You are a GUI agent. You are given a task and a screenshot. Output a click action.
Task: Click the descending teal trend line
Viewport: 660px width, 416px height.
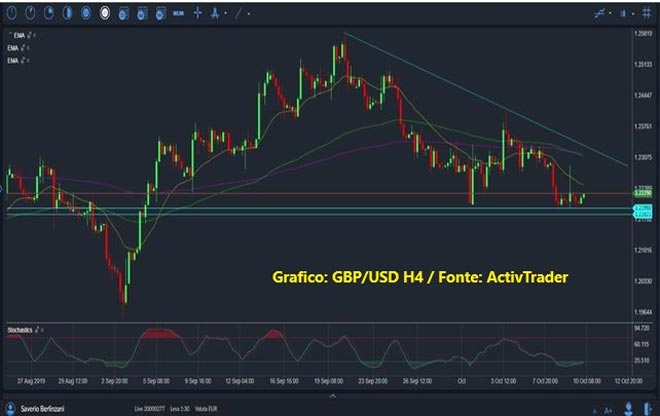click(480, 97)
